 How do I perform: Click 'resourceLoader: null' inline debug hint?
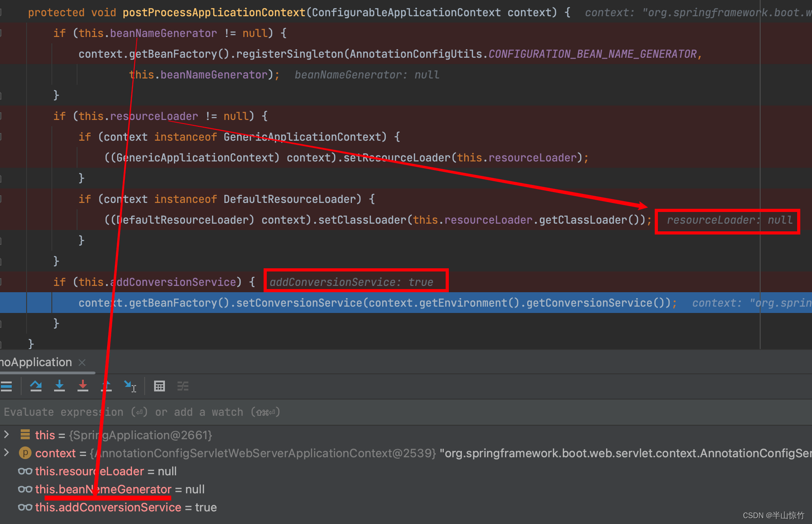point(730,220)
